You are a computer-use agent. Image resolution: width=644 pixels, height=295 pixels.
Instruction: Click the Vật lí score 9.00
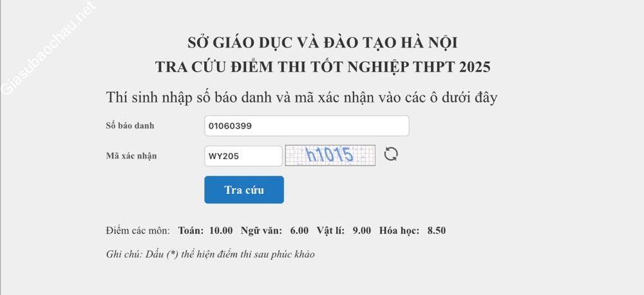click(x=362, y=231)
